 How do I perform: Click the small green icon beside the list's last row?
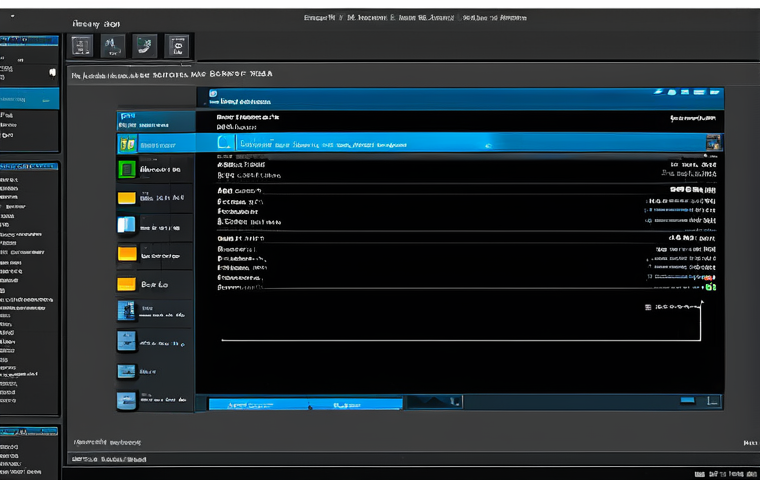tap(710, 287)
